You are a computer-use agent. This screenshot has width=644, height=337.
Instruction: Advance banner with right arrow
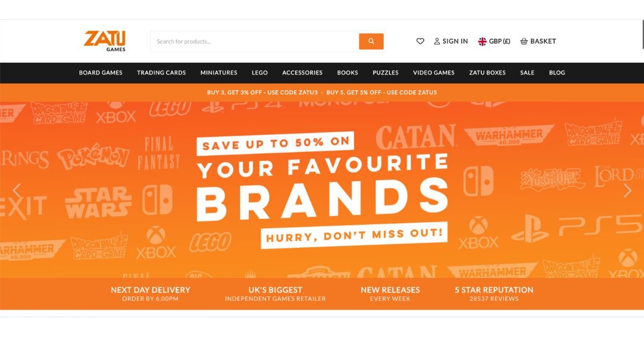point(627,190)
